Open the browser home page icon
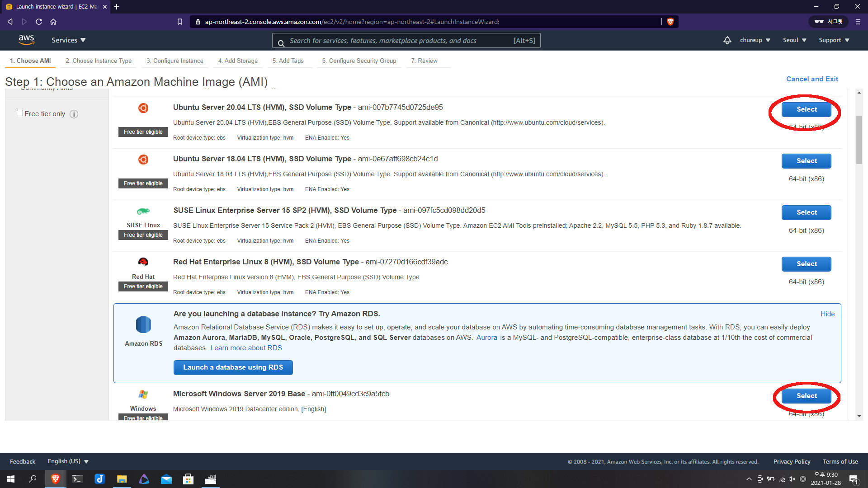 [x=53, y=22]
